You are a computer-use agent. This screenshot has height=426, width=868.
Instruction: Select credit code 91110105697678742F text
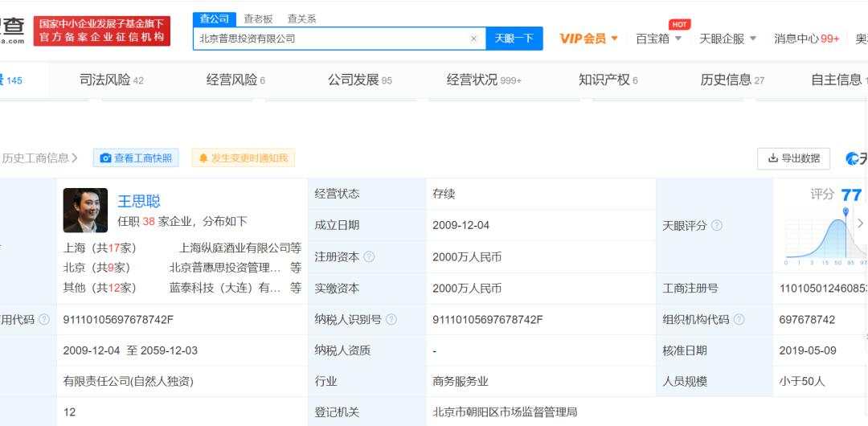pyautogui.click(x=118, y=320)
